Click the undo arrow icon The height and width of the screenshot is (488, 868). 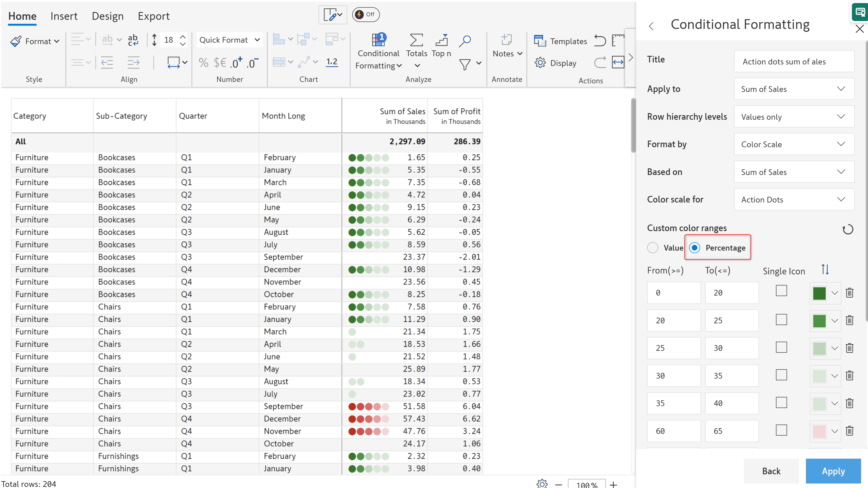click(600, 40)
